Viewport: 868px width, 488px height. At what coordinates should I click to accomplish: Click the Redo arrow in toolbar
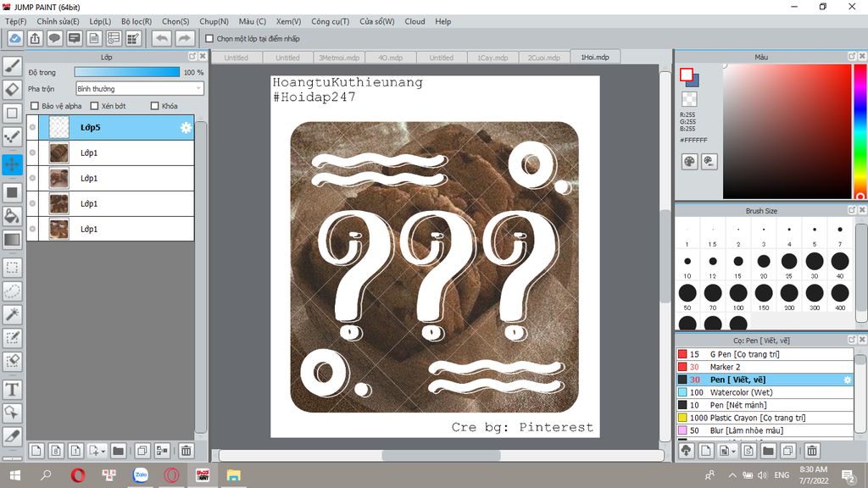pyautogui.click(x=184, y=38)
